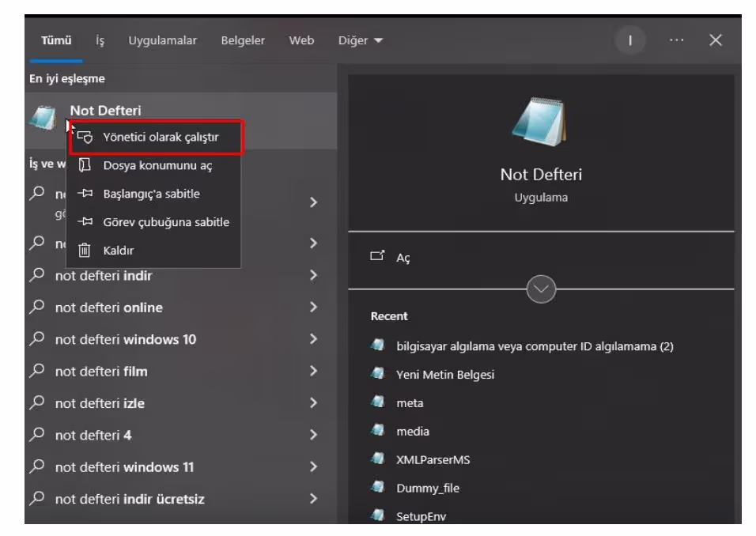Expand the Diğer dropdown

(360, 40)
